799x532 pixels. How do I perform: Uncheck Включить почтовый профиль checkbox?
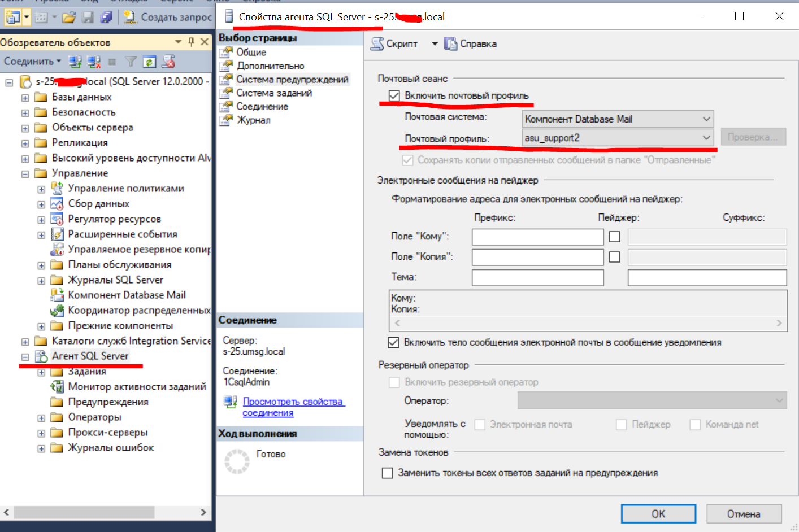[x=394, y=96]
